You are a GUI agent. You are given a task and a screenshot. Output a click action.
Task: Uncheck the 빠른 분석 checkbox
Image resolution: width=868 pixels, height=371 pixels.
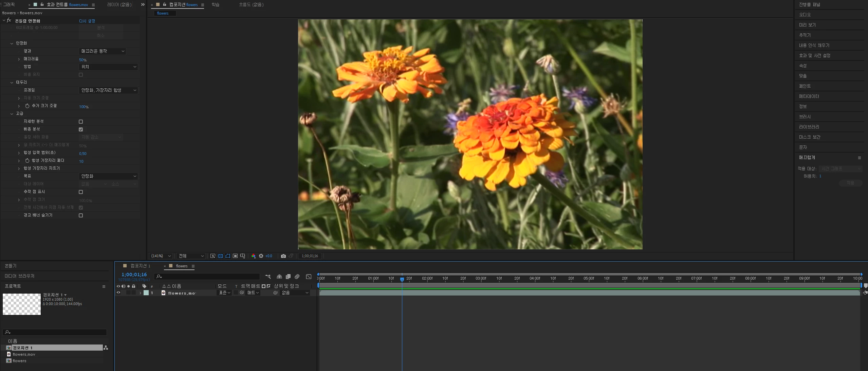(x=81, y=129)
